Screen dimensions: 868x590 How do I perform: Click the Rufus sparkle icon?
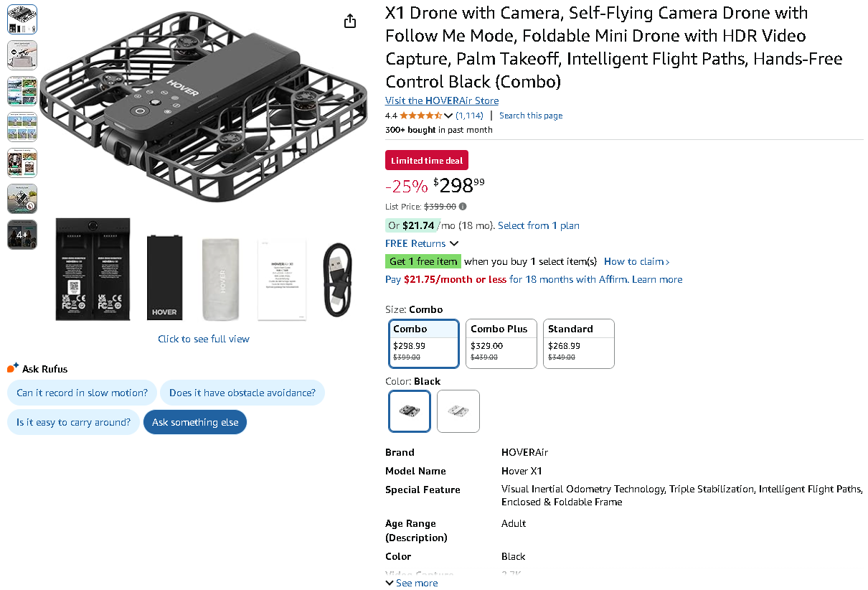point(13,368)
